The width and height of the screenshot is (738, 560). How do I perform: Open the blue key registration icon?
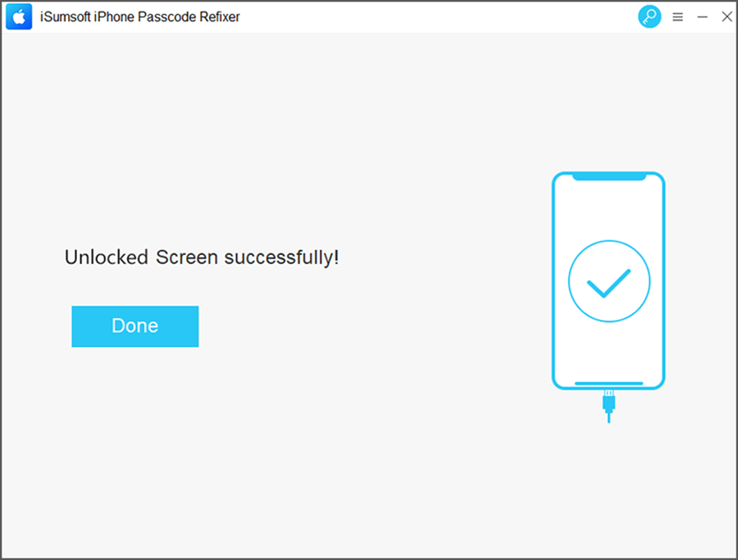(649, 16)
